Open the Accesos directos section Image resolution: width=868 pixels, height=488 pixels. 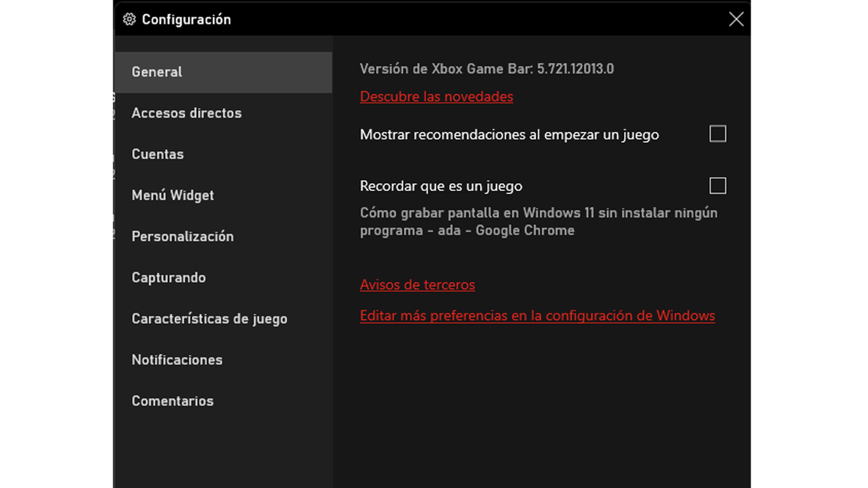coord(223,113)
